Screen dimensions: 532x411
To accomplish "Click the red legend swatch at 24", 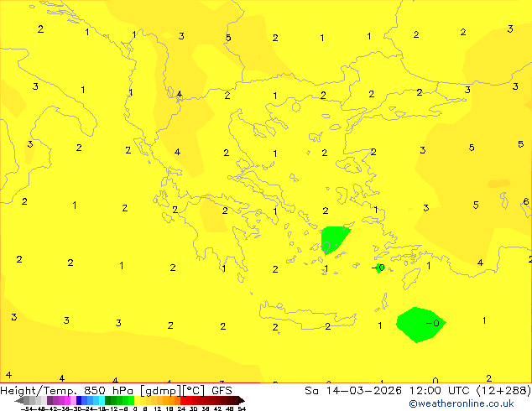I will coord(183,400).
